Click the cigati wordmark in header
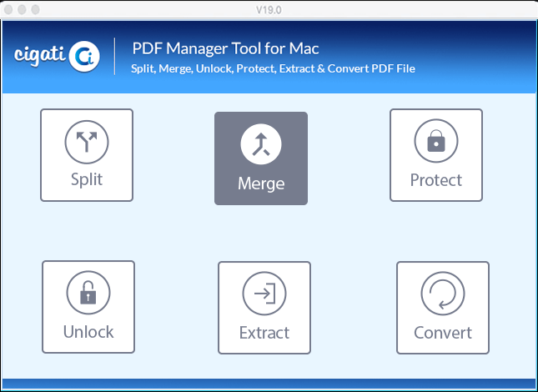The height and width of the screenshot is (392, 538). point(39,56)
